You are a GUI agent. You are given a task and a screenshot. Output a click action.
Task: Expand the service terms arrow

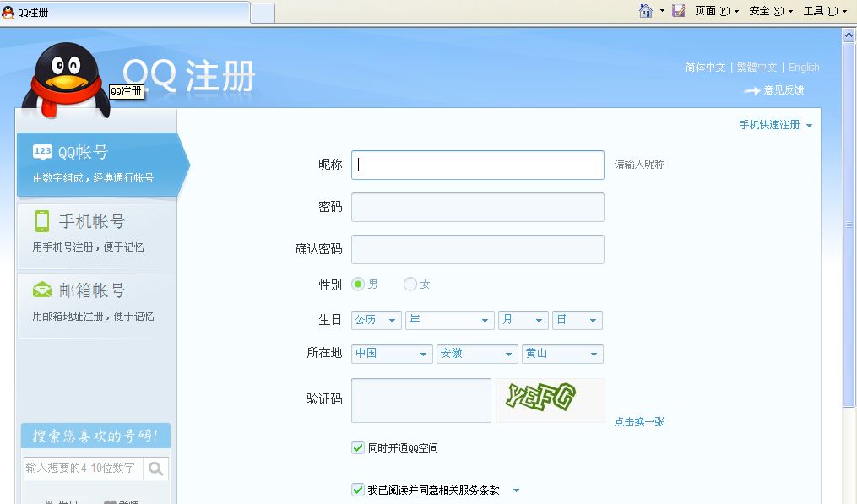516,490
